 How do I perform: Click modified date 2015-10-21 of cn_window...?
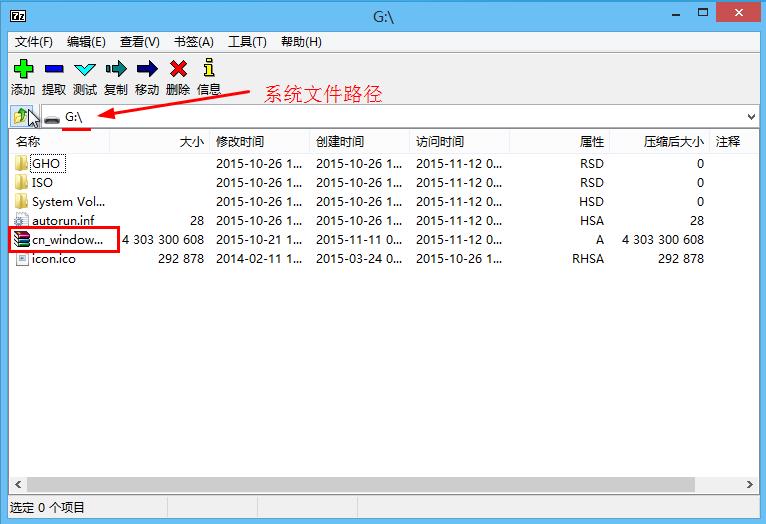coord(259,239)
